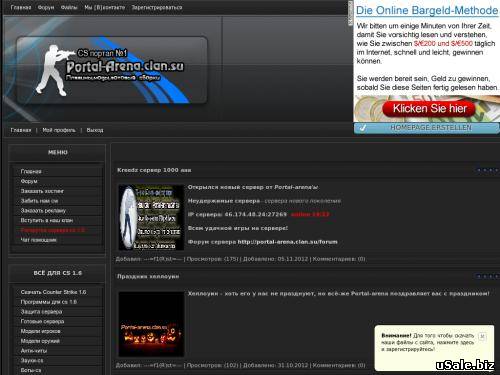Click the checkmark icon beside Homepage Erstellen
The width and height of the screenshot is (500, 375).
pyautogui.click(x=363, y=128)
